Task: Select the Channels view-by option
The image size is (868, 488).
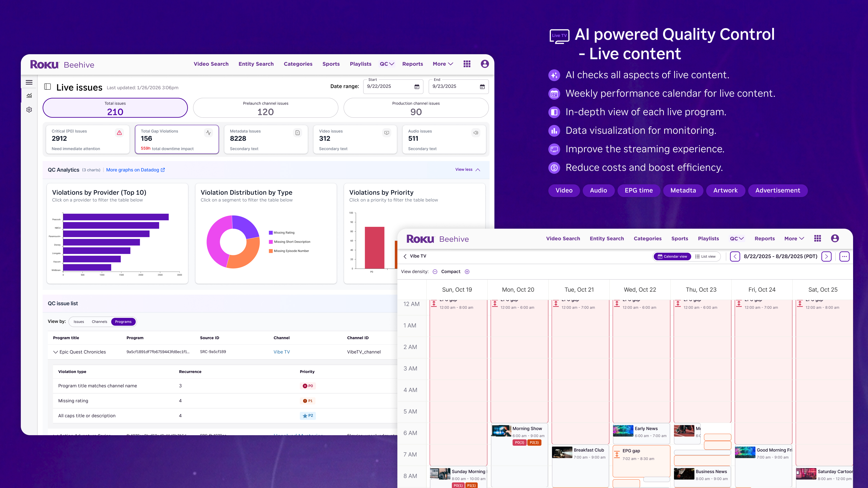Action: [99, 322]
